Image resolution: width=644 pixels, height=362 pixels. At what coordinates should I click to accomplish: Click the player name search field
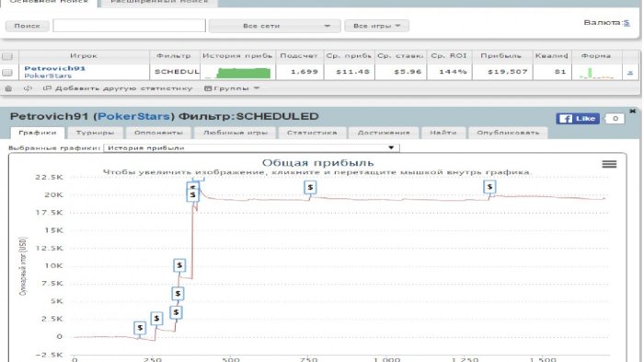click(130, 26)
